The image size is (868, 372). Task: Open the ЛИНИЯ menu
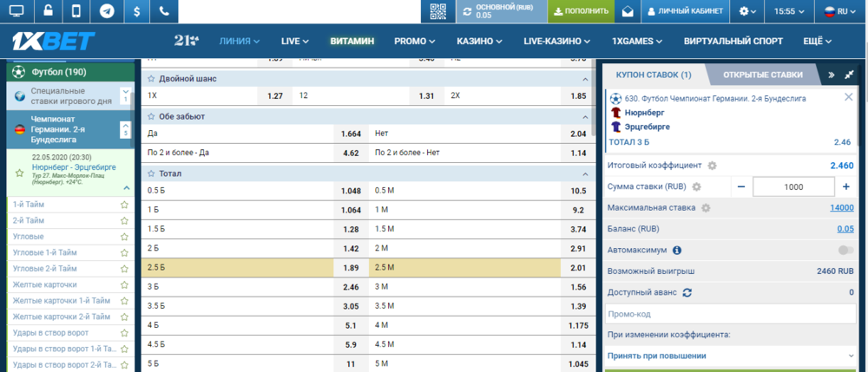point(240,41)
